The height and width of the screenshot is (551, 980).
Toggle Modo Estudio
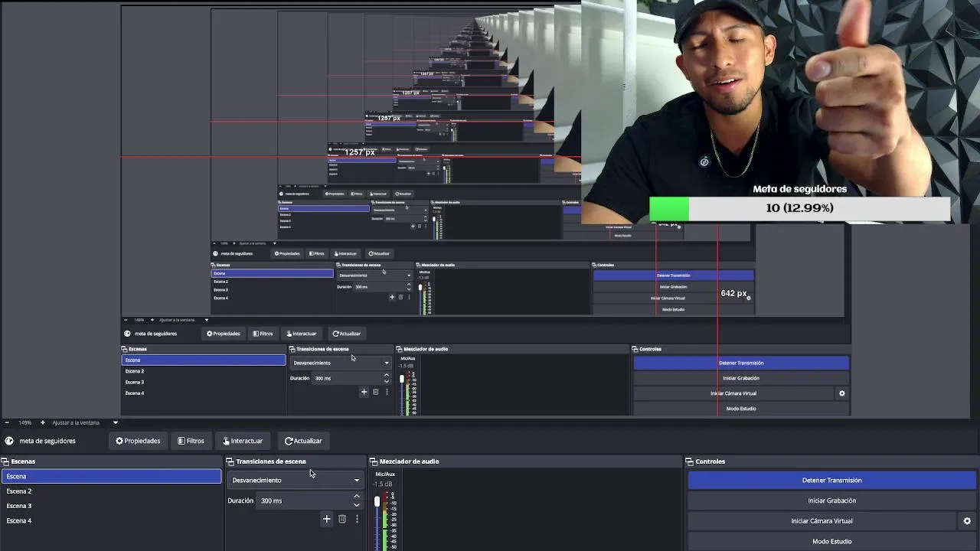tap(832, 541)
